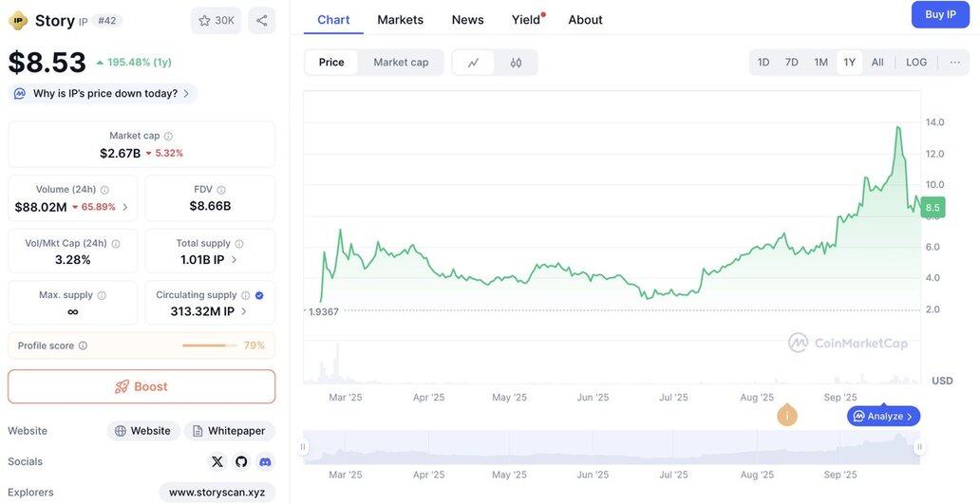Switch to candlestick chart icon
This screenshot has width=980, height=504.
point(516,63)
